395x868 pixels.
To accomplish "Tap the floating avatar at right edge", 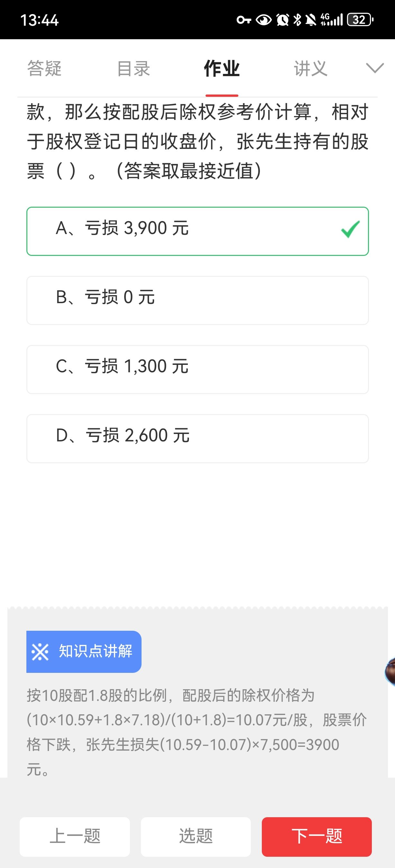I will [x=390, y=671].
